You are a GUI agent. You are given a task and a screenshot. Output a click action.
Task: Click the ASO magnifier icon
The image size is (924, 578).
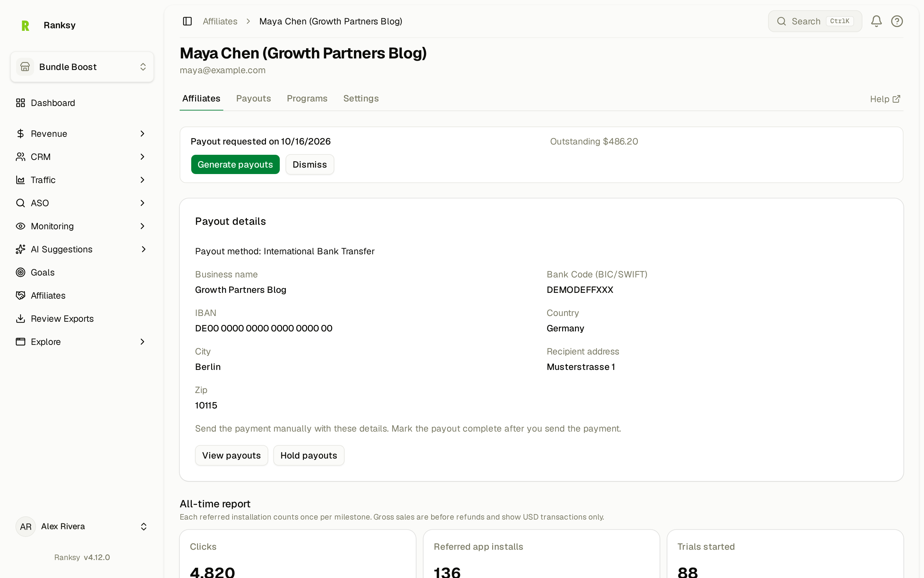(21, 203)
